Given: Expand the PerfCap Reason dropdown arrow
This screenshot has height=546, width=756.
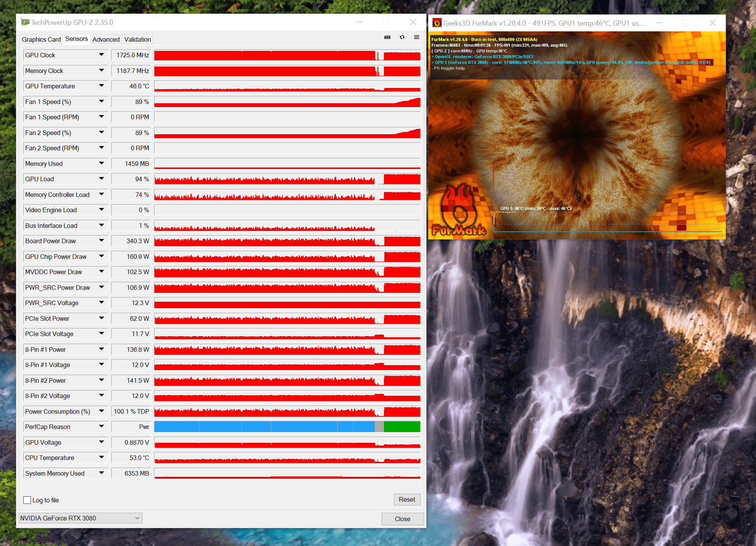Looking at the screenshot, I should coord(101,427).
